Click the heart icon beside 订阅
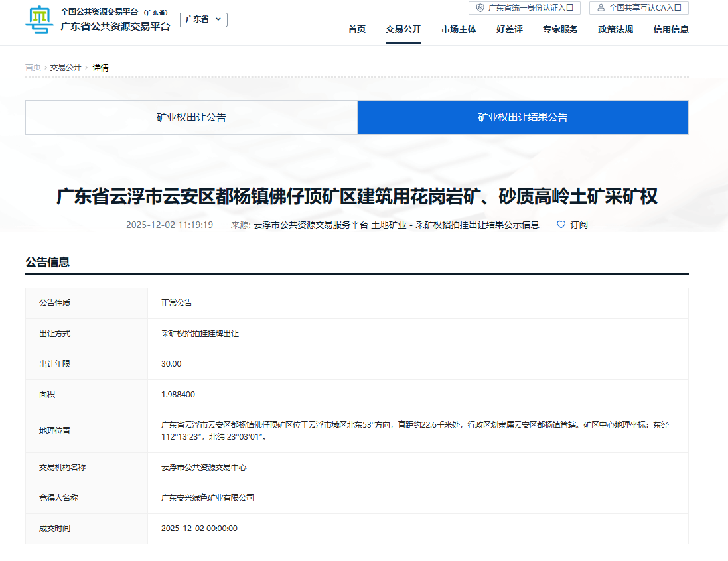 point(561,225)
